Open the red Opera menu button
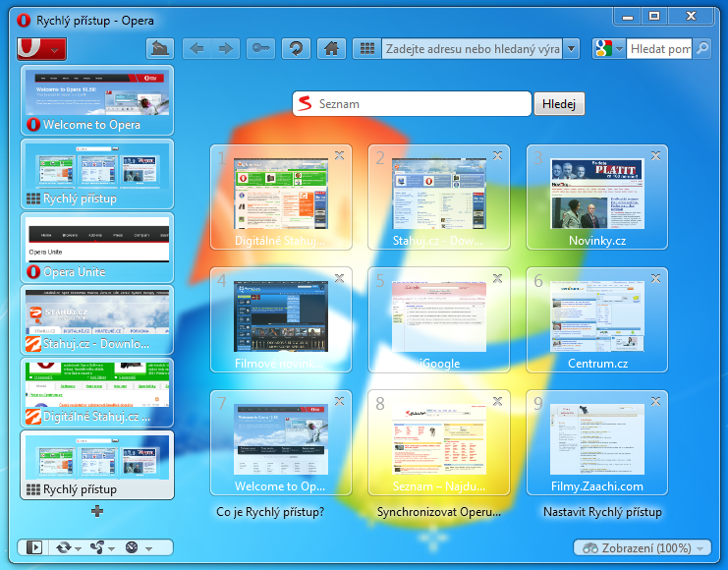The height and width of the screenshot is (570, 728). click(42, 49)
